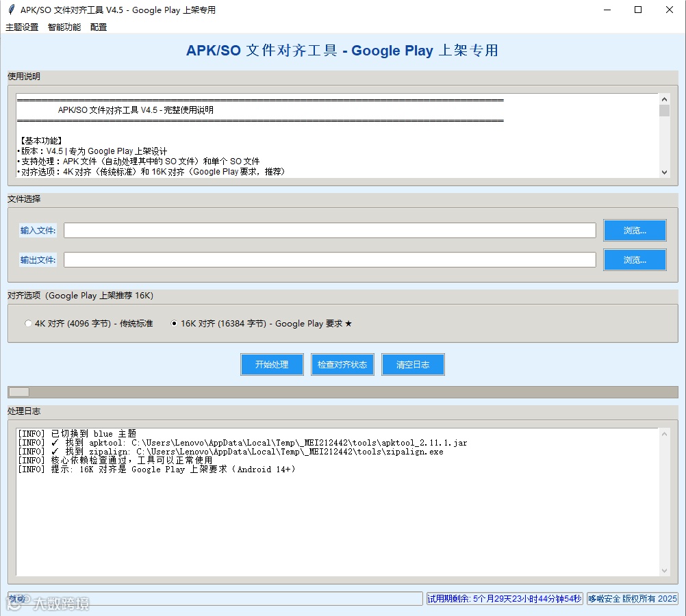Open the 智能功能 menu
Screen dimensions: 686x616
[x=64, y=27]
